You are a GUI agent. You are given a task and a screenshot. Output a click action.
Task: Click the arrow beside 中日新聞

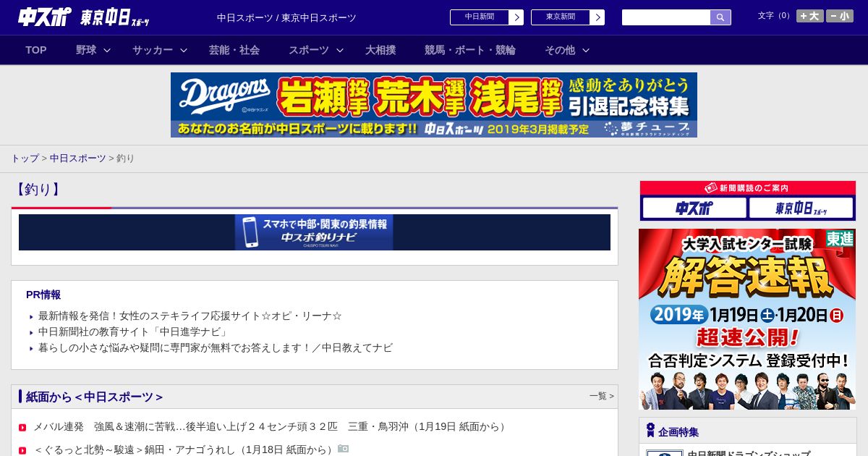coord(516,17)
